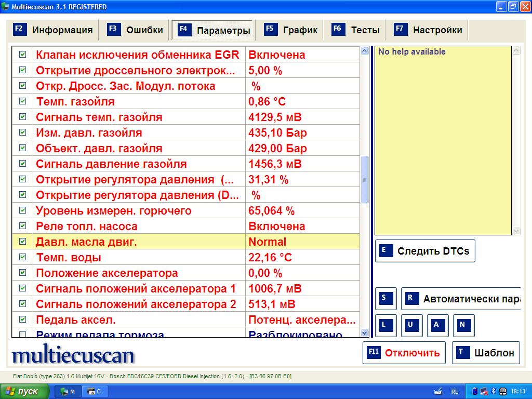Open the Шаблон button
The width and height of the screenshot is (532, 399).
click(486, 353)
